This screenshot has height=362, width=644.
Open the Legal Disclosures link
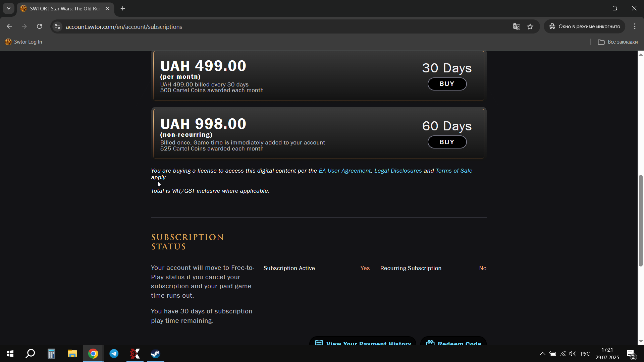[x=398, y=171]
